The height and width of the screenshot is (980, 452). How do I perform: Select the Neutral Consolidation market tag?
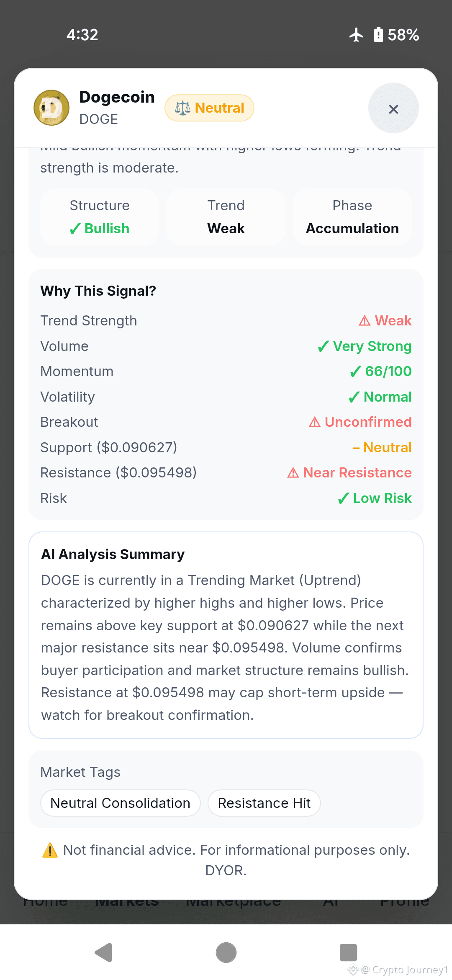pos(121,803)
